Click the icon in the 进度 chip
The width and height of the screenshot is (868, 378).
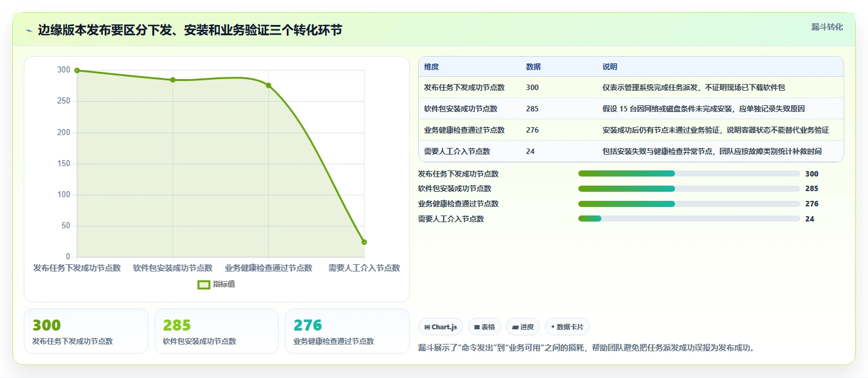(515, 327)
